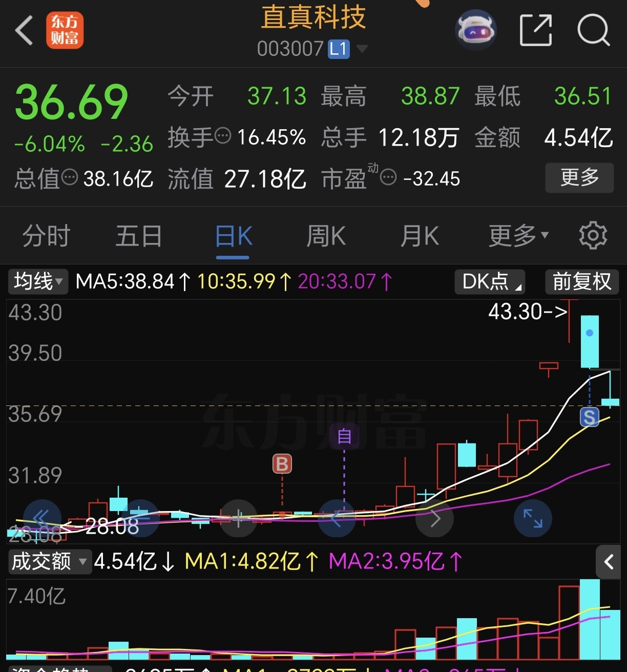Image resolution: width=627 pixels, height=672 pixels.
Task: Tap 总手 value 12.18万
Action: pos(418,137)
